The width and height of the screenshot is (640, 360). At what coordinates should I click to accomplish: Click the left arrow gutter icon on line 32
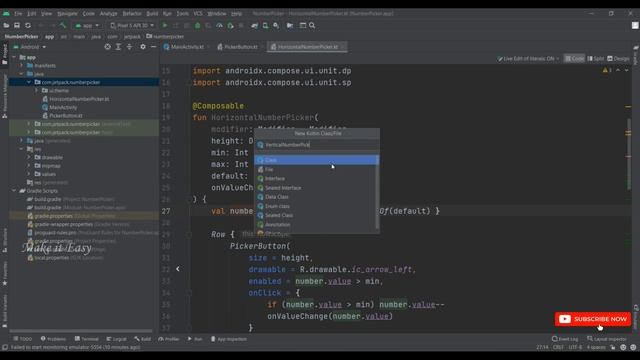178,269
